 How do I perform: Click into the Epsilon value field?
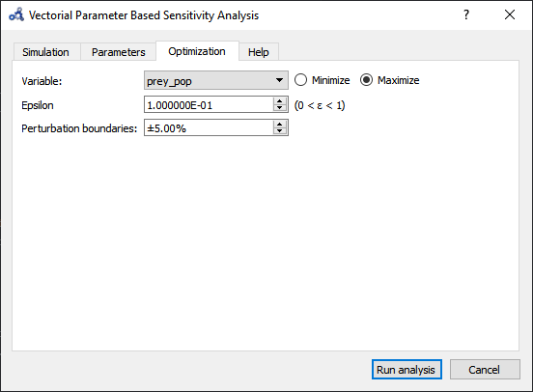209,104
